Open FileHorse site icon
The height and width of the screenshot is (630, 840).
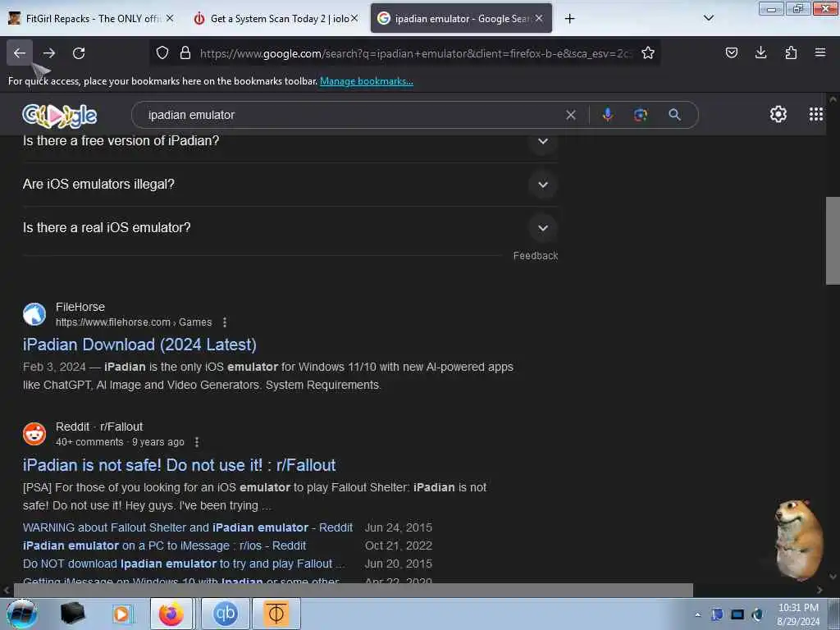click(34, 314)
